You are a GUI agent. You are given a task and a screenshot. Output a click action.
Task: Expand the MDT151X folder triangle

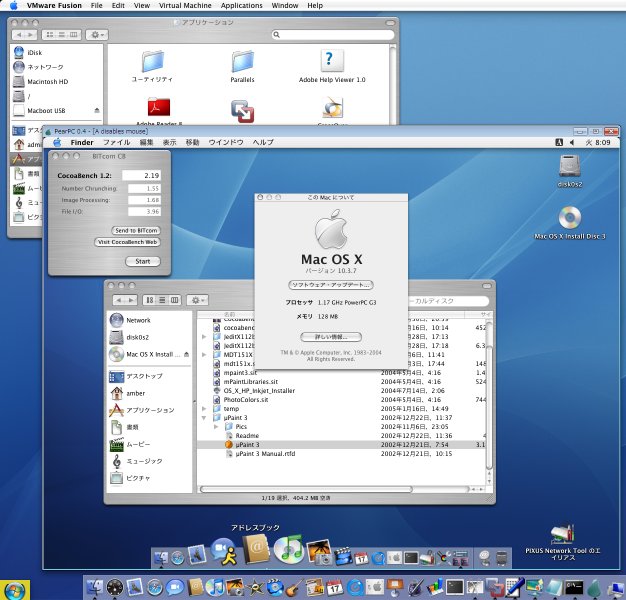[x=204, y=354]
